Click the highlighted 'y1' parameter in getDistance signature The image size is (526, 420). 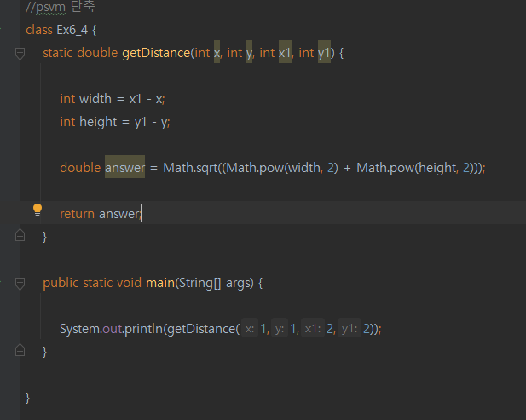[x=324, y=53]
